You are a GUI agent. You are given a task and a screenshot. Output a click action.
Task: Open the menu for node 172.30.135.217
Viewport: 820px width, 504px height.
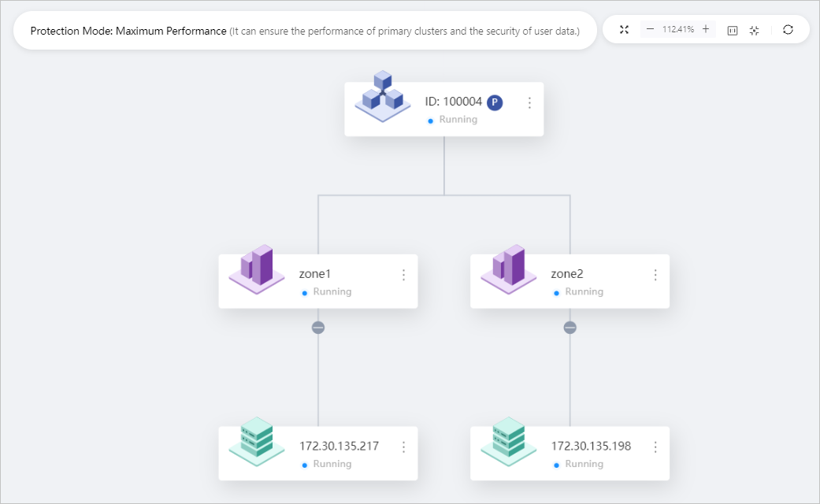tap(403, 447)
